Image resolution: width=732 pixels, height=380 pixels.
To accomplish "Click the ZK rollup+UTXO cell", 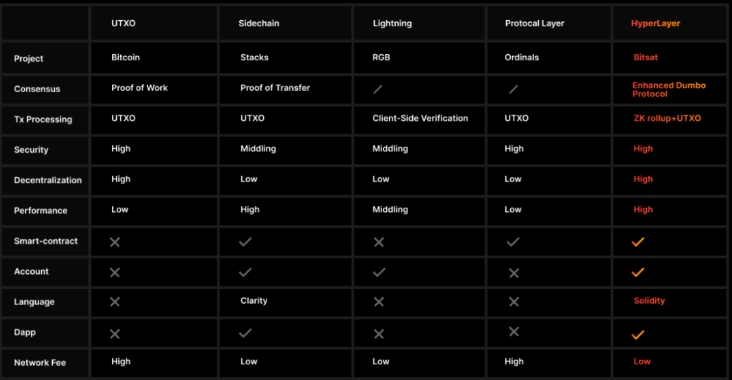I will pos(667,119).
